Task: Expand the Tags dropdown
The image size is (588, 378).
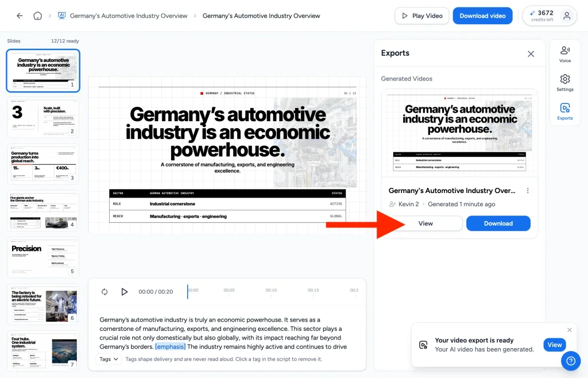Action: click(109, 359)
